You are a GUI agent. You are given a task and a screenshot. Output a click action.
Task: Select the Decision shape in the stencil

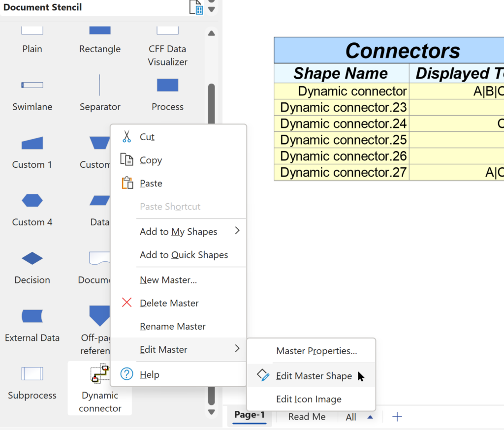pyautogui.click(x=31, y=258)
